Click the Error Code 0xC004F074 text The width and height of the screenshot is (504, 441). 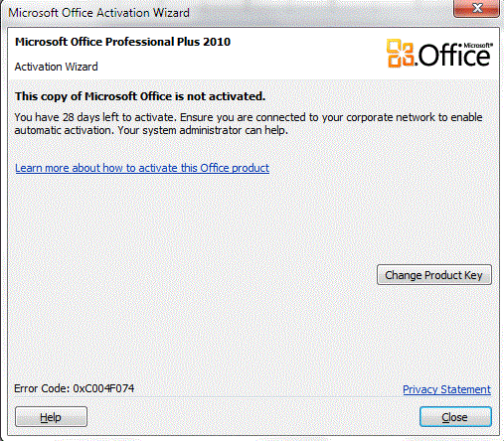click(x=75, y=388)
